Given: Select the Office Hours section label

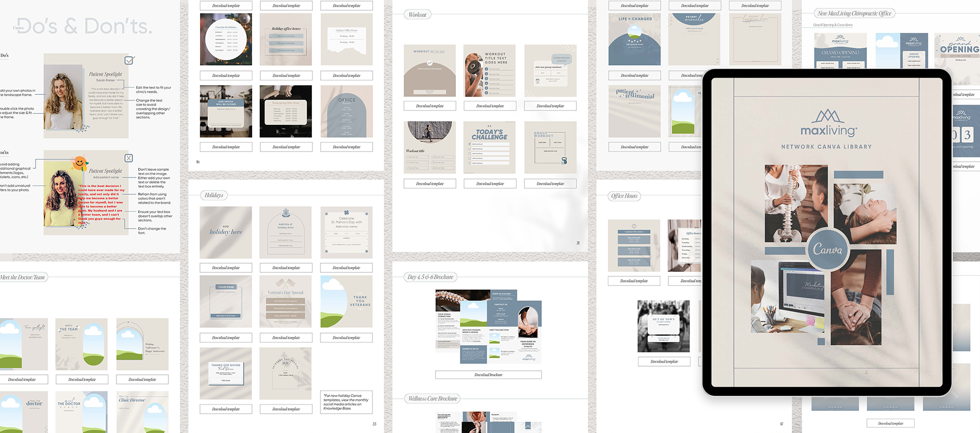Looking at the screenshot, I should pos(624,196).
